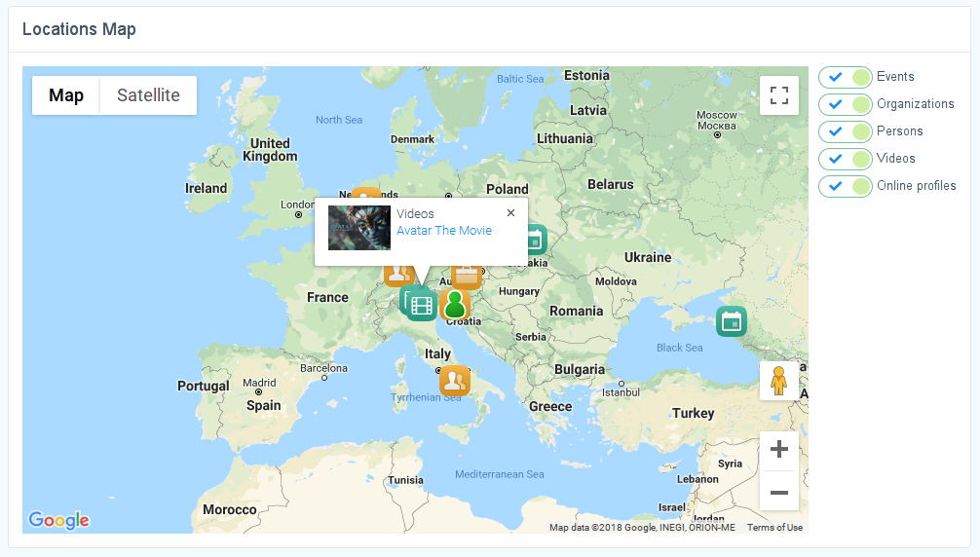
Task: Open the Avatar The Movie link
Action: tap(443, 231)
